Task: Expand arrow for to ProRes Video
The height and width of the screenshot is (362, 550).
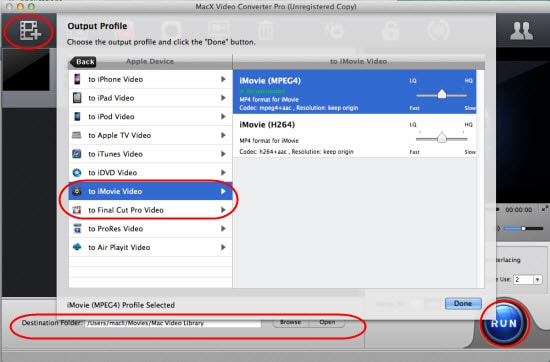Action: click(x=223, y=228)
